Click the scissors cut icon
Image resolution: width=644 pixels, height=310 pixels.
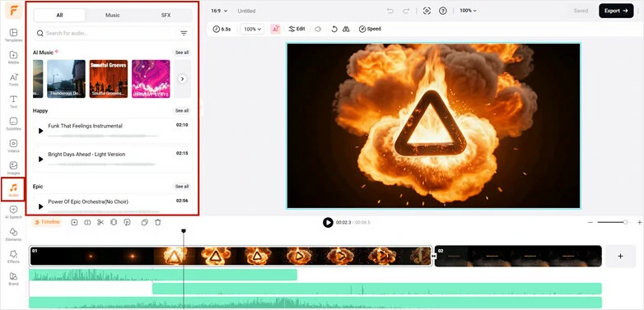(x=100, y=222)
